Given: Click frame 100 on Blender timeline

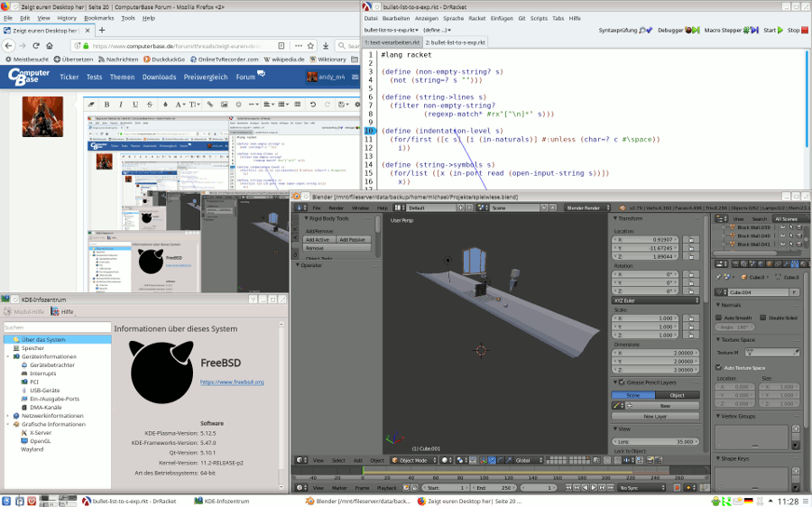Looking at the screenshot, I should [484, 478].
